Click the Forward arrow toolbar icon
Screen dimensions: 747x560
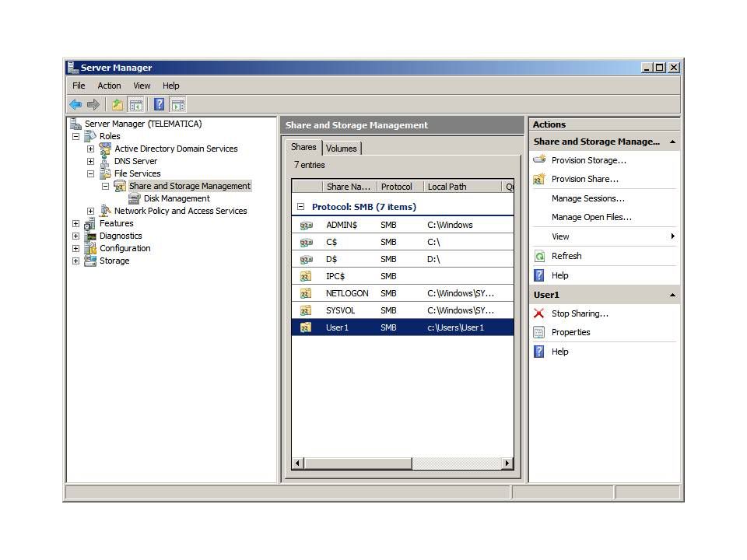[x=93, y=104]
